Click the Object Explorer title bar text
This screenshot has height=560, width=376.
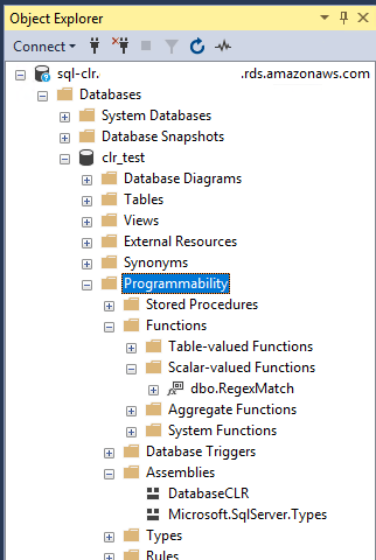(x=56, y=18)
